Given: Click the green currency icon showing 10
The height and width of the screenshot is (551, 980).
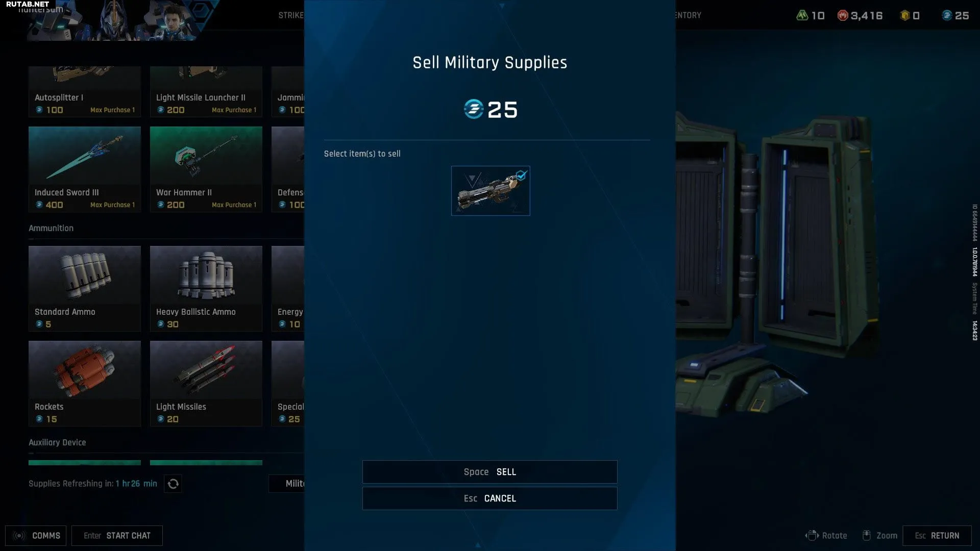Looking at the screenshot, I should (802, 15).
